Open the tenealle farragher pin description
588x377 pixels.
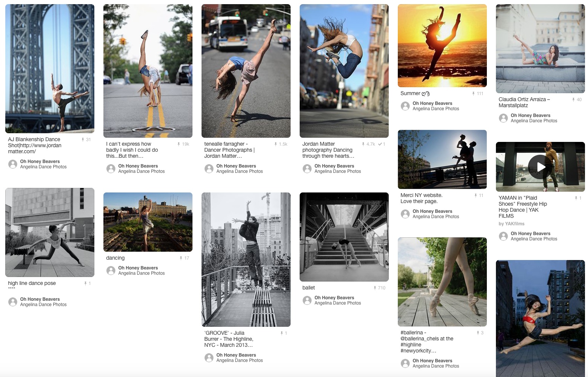tap(229, 150)
